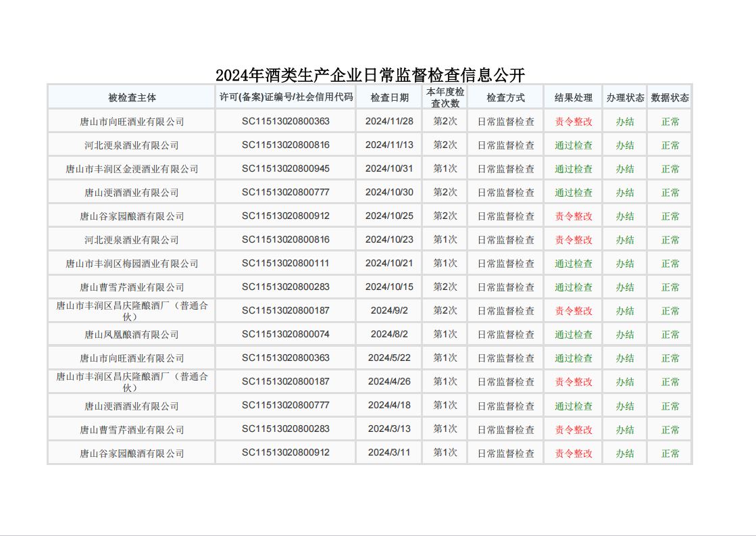Viewport: 756px width, 536px height.
Task: Select the date cell 2024/4/26
Action: (x=389, y=381)
